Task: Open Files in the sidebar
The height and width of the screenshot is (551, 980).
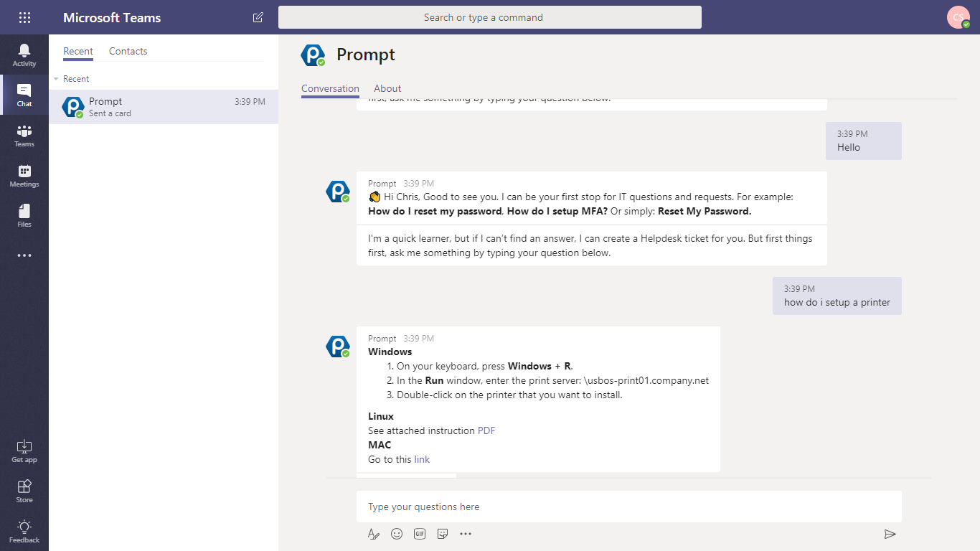Action: [24, 215]
